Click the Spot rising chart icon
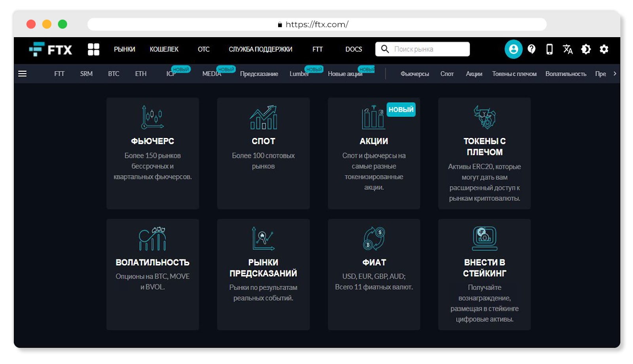This screenshot has width=633, height=364. pyautogui.click(x=263, y=117)
